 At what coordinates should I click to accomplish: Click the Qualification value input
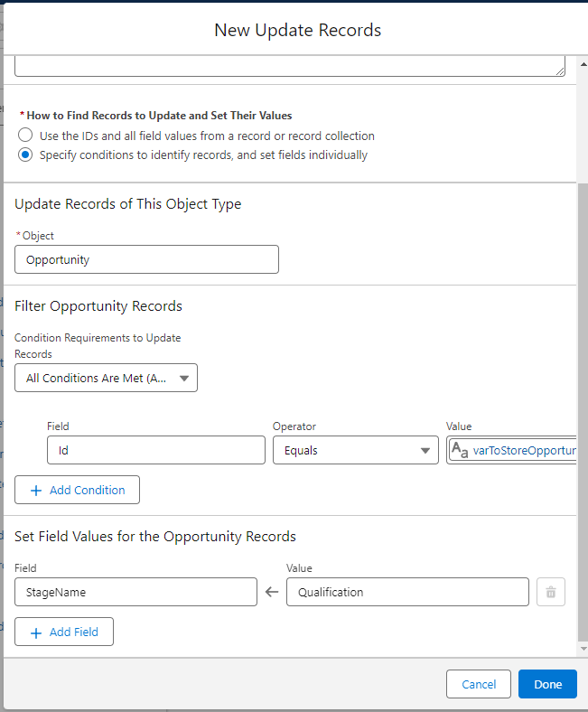tap(406, 593)
